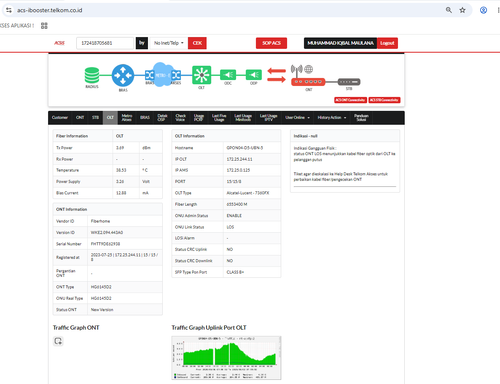Screen dimensions: 500x384
Task: Click the Logout button
Action: (x=387, y=43)
